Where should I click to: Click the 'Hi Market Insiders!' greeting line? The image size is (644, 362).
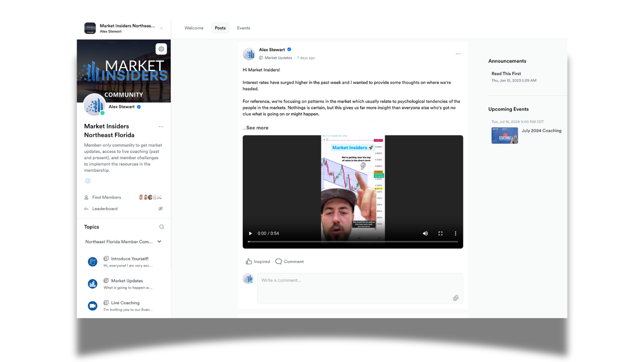(x=261, y=70)
